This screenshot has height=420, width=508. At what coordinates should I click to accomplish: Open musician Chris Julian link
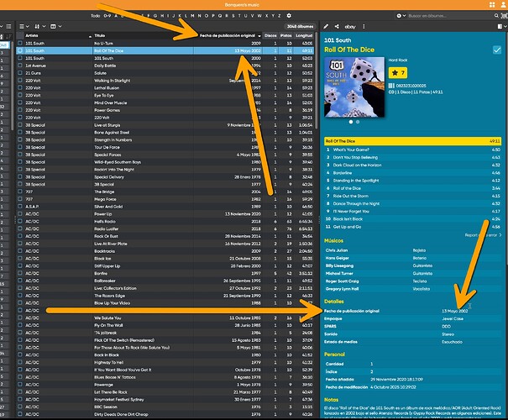pos(337,250)
